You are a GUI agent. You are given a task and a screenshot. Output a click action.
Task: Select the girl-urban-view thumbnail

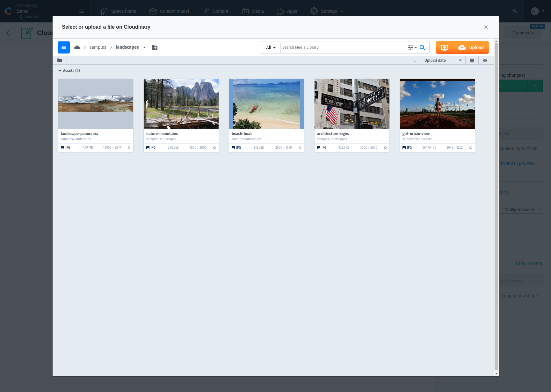pos(437,104)
